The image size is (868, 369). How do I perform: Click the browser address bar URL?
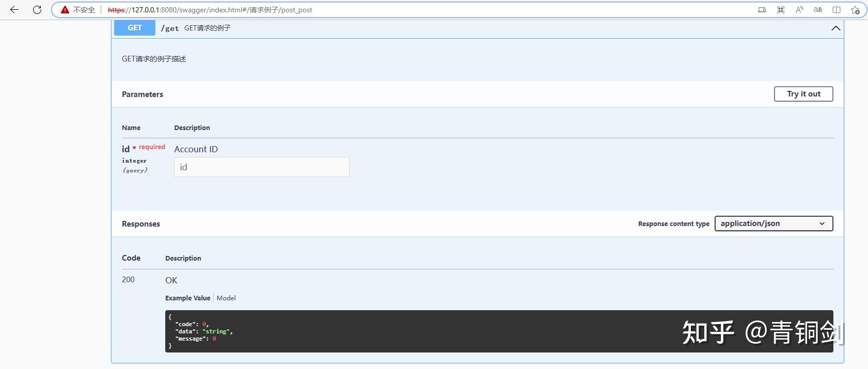coord(210,10)
